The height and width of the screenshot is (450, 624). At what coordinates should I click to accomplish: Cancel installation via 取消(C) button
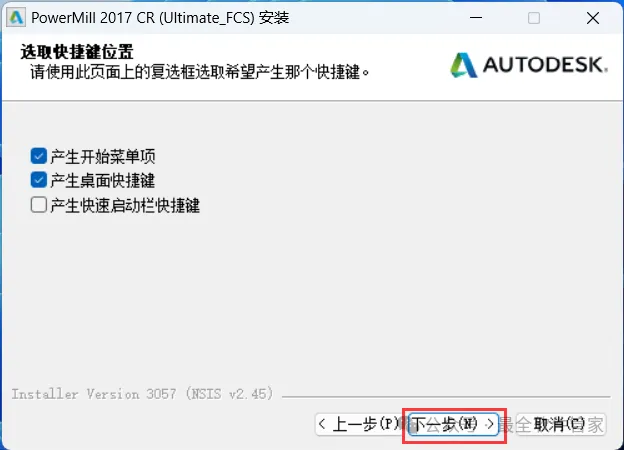pos(561,424)
